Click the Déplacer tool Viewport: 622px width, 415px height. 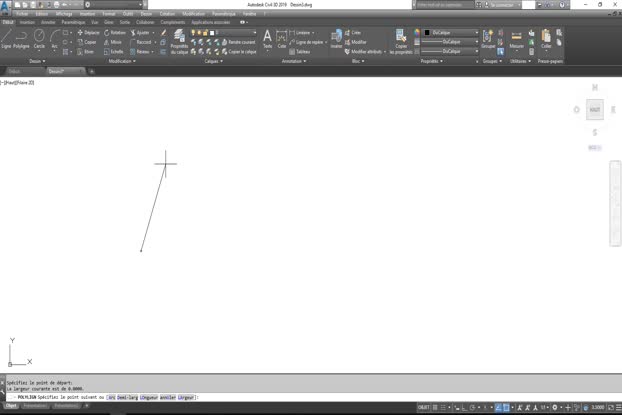click(x=88, y=33)
